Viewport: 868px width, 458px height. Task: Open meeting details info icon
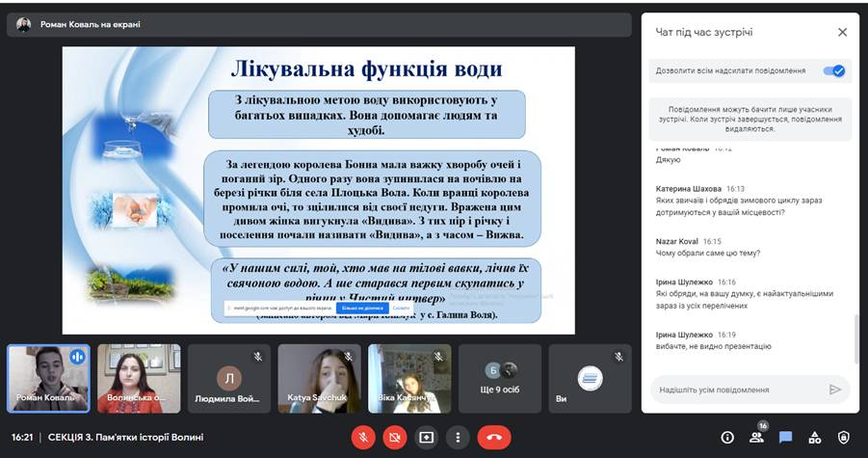point(727,438)
